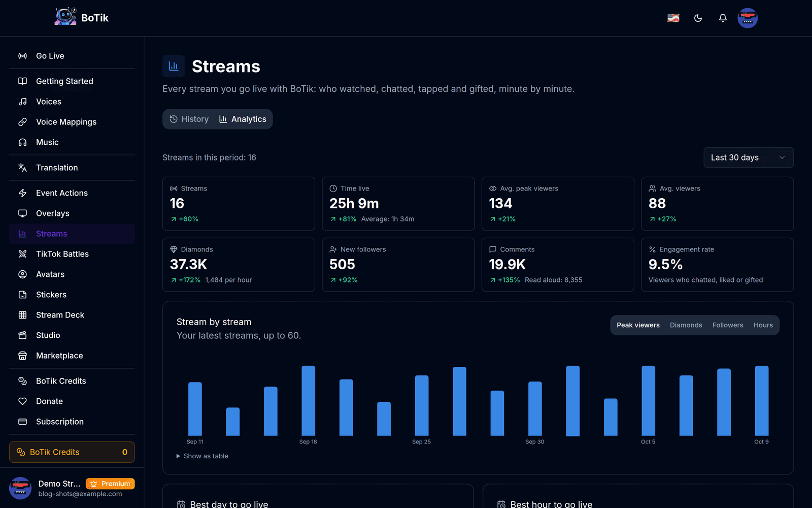Screen dimensions: 812x508
Task: Click the Sep 18 bar in the chart
Action: click(x=309, y=401)
